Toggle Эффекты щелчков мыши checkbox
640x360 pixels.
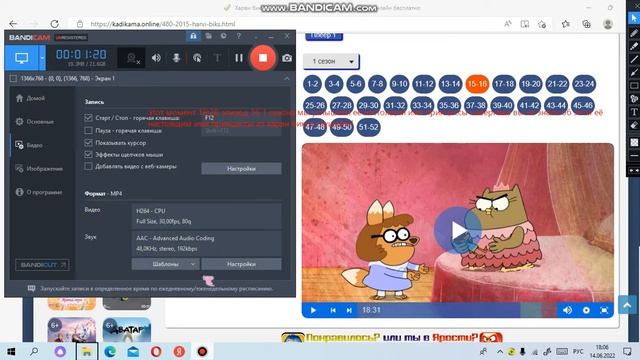pos(88,155)
